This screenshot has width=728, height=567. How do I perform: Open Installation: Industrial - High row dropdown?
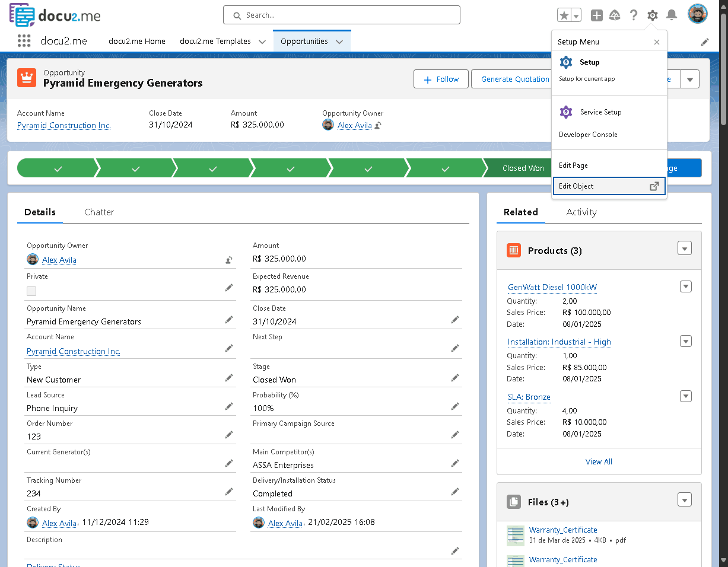[686, 342]
